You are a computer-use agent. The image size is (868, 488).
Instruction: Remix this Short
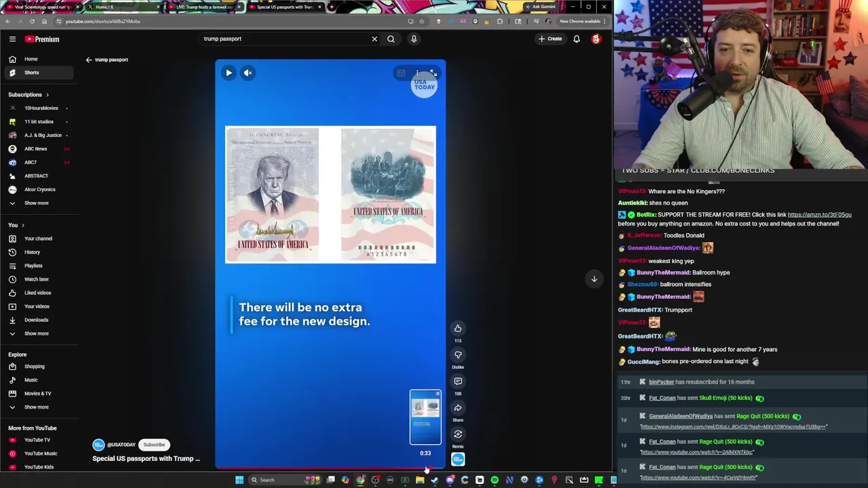tap(458, 434)
